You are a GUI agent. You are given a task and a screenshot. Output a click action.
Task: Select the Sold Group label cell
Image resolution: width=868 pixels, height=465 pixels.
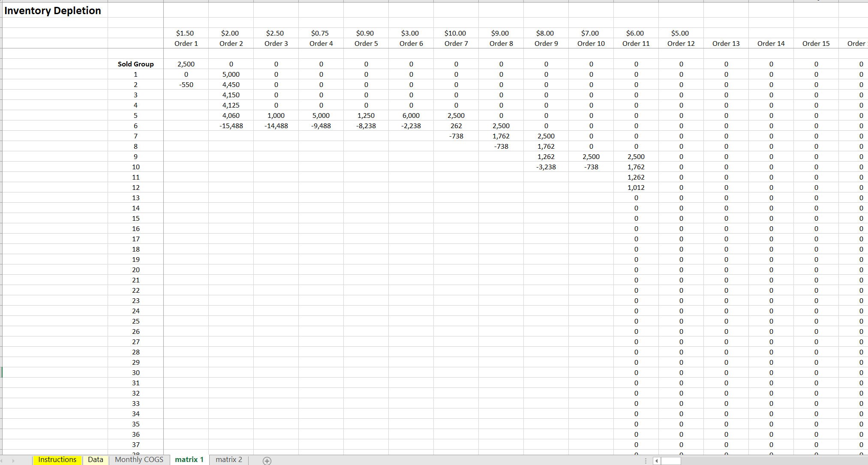pyautogui.click(x=135, y=64)
